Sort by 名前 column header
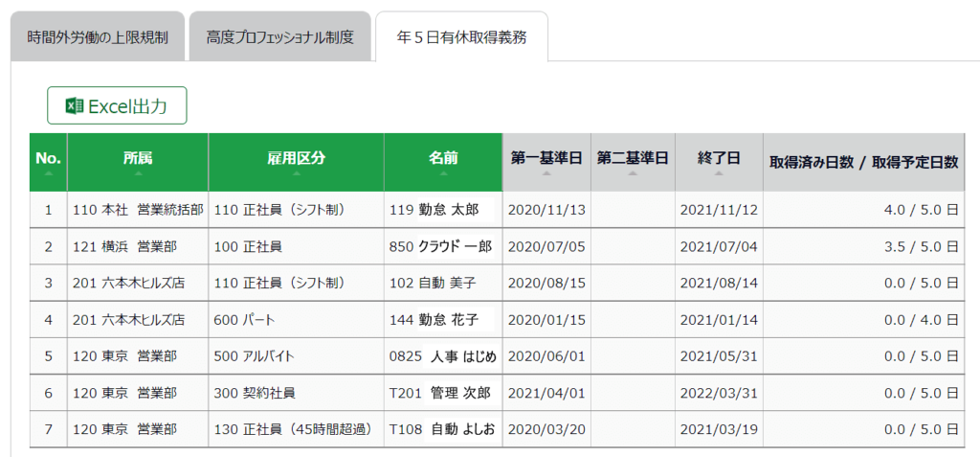This screenshot has width=980, height=457. click(443, 161)
